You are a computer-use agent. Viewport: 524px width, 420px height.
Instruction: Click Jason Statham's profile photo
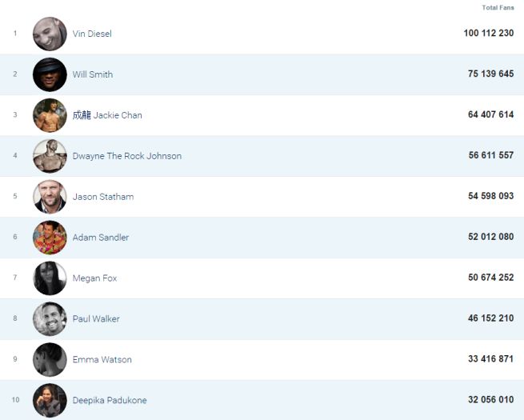(50, 197)
